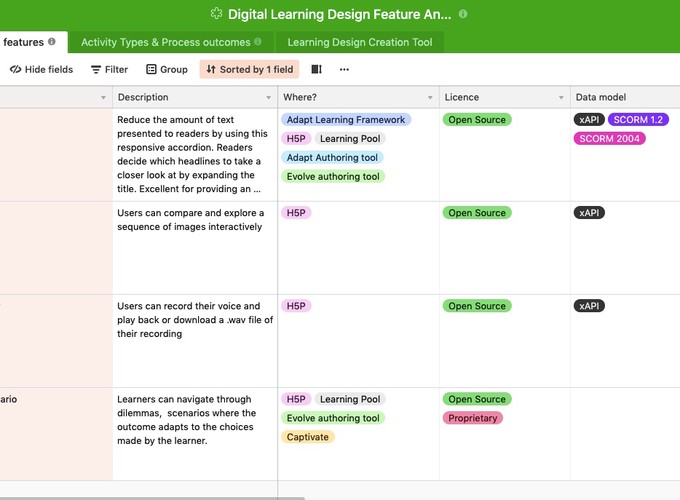This screenshot has height=500, width=680.
Task: Select the Captivate tag
Action: (x=307, y=437)
